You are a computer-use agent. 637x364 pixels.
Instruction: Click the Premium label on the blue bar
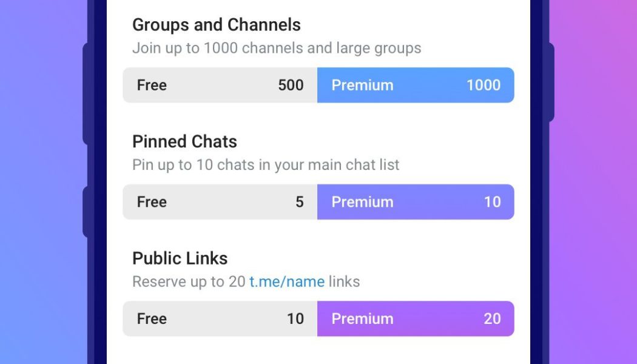[x=362, y=85]
